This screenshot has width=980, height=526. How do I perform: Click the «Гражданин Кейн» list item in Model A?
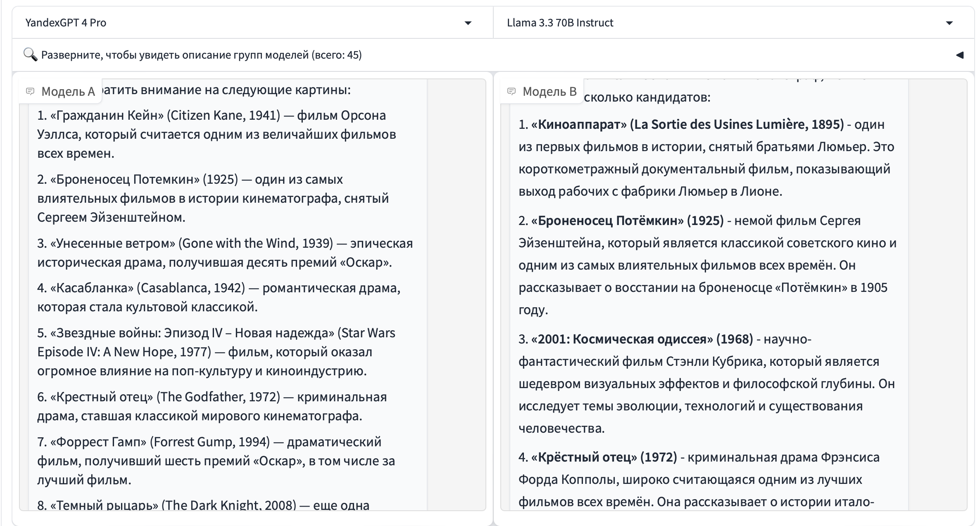point(107,115)
